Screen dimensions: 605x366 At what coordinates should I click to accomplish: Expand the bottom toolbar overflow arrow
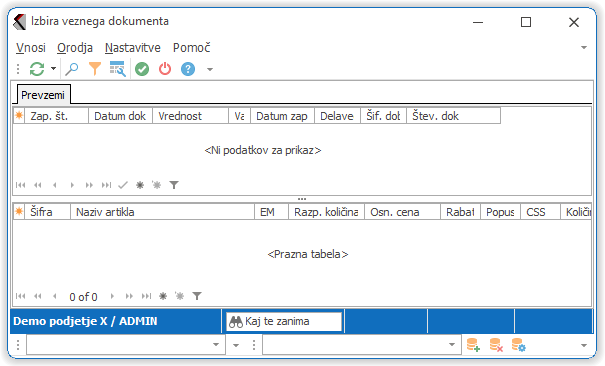584,346
